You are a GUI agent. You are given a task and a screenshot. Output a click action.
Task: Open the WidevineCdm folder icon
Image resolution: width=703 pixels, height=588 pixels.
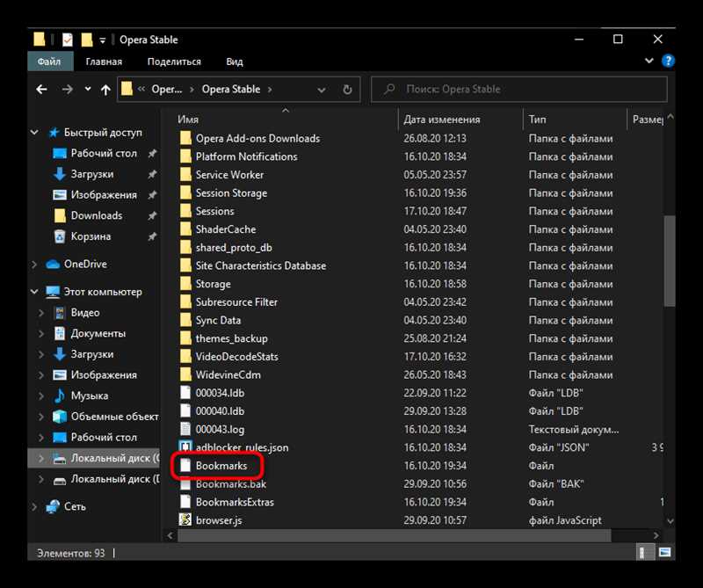click(x=185, y=374)
